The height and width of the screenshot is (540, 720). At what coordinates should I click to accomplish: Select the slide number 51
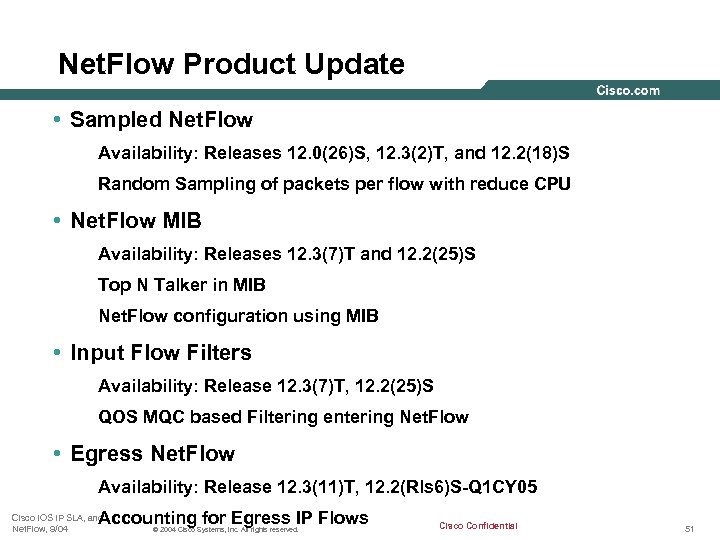tap(689, 528)
